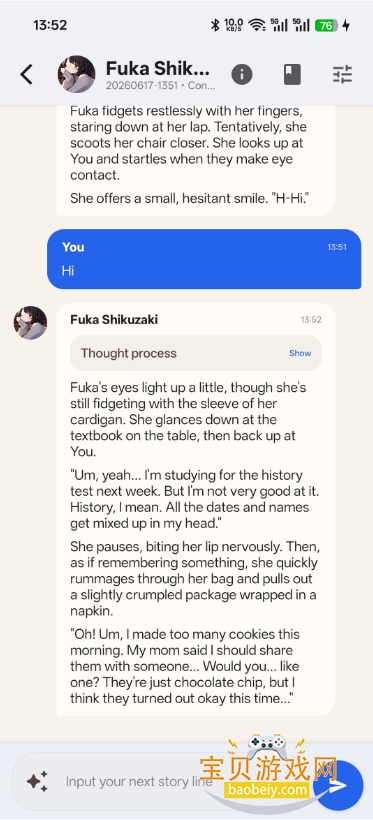
Task: Open the character info icon
Action: pyautogui.click(x=242, y=74)
